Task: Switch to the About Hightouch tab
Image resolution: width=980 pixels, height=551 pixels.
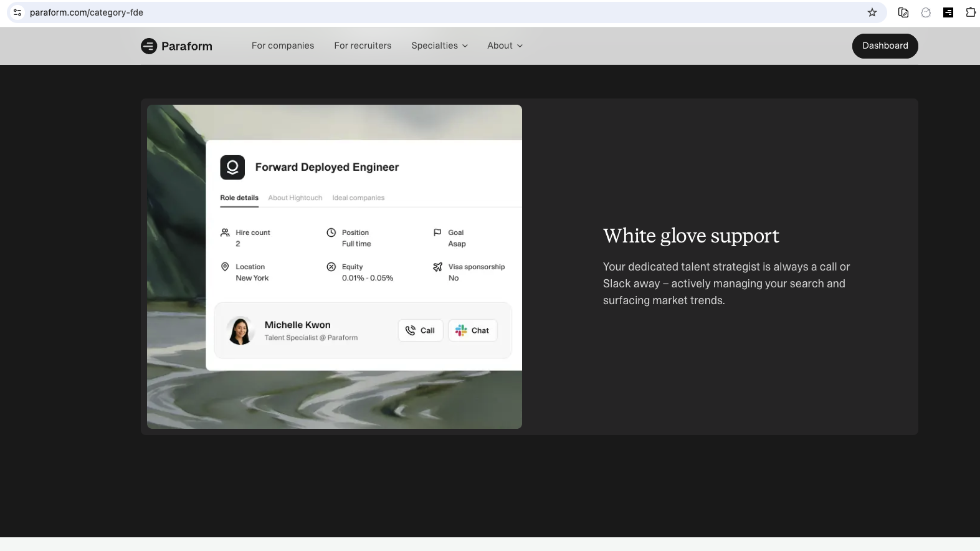Action: coord(295,198)
